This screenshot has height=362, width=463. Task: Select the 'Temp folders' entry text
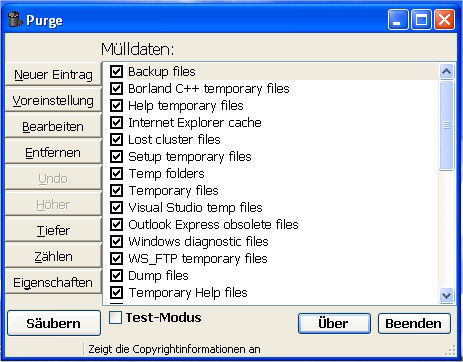[166, 174]
